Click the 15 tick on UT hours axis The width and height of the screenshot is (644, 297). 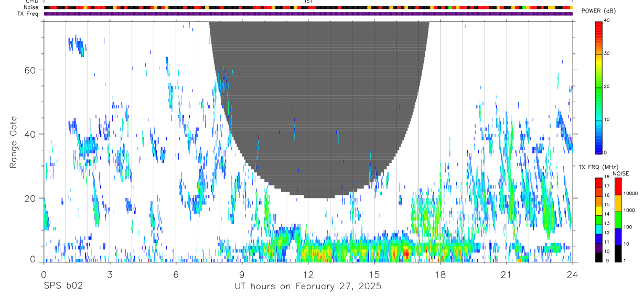coord(374,274)
